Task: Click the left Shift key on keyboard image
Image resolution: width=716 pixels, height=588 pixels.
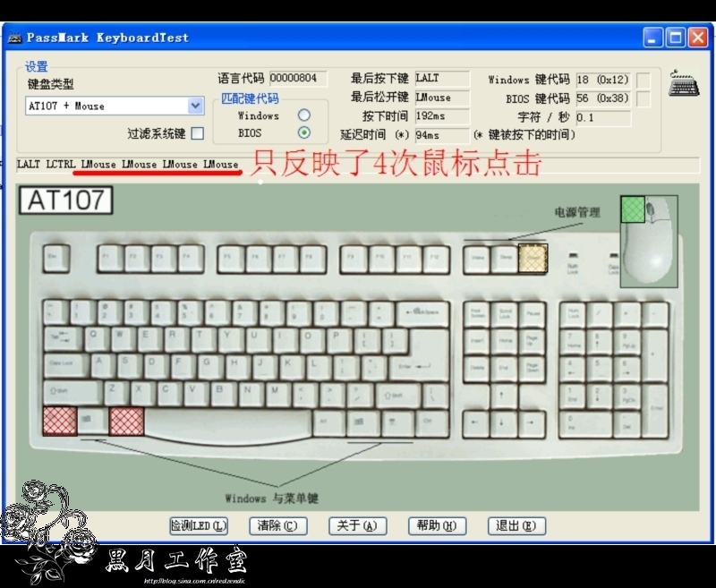Action: [x=73, y=393]
